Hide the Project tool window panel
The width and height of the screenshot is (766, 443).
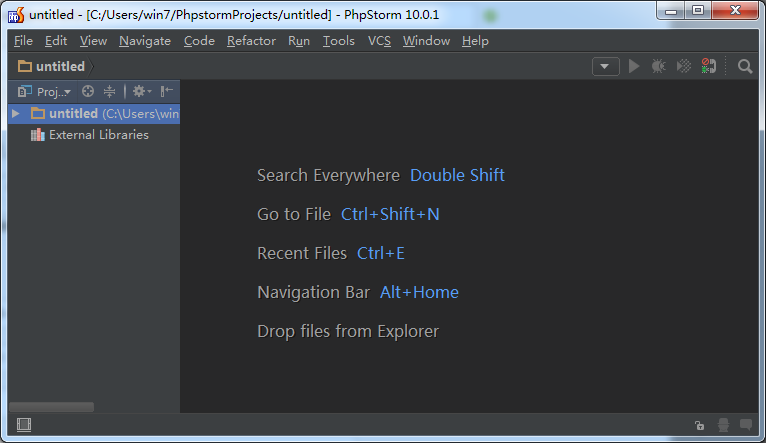tap(167, 91)
